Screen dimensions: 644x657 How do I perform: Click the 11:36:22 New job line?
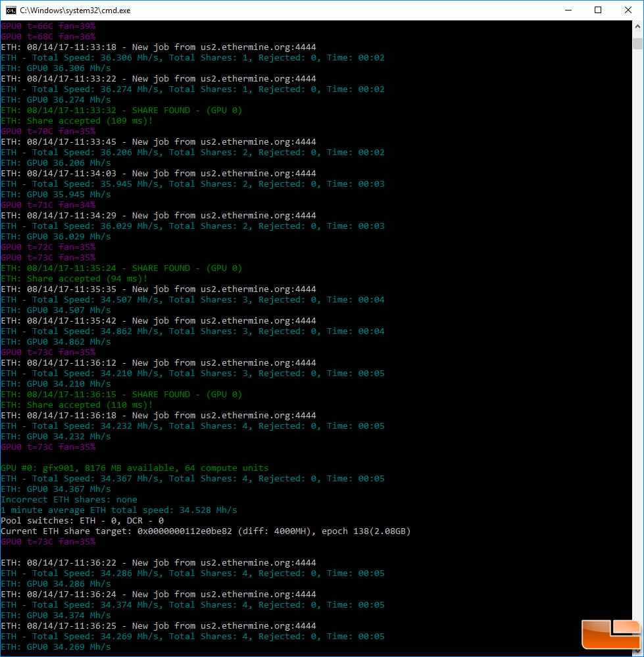[159, 563]
